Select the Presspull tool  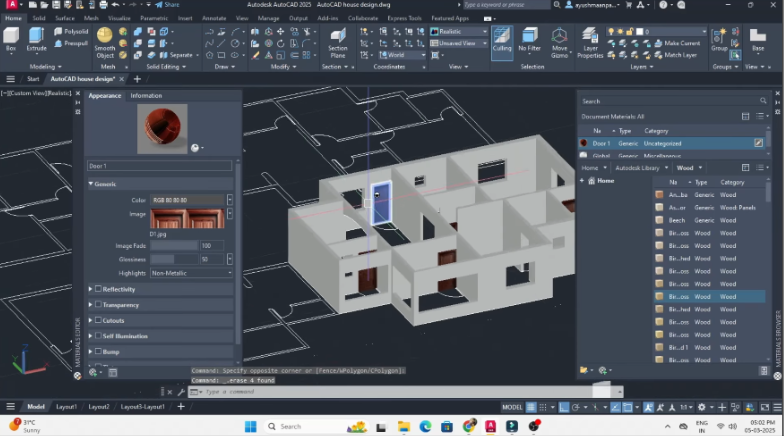coord(71,44)
